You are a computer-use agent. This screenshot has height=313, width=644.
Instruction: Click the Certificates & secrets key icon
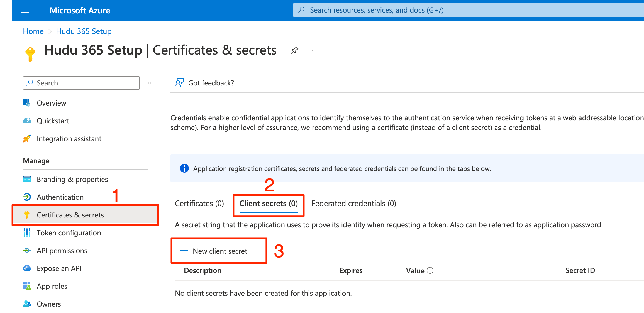click(x=27, y=215)
